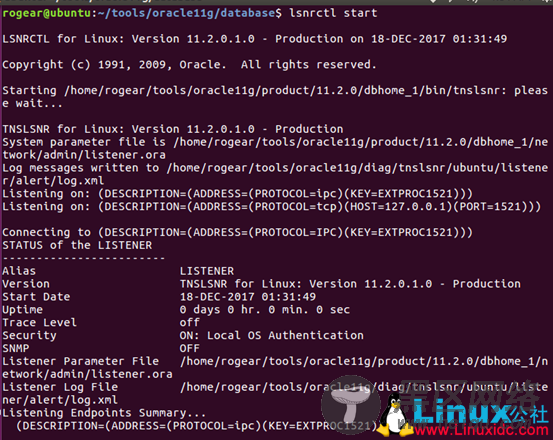
Task: Click the 'STATUS of the LISTENER' heading
Action: pyautogui.click(x=77, y=245)
